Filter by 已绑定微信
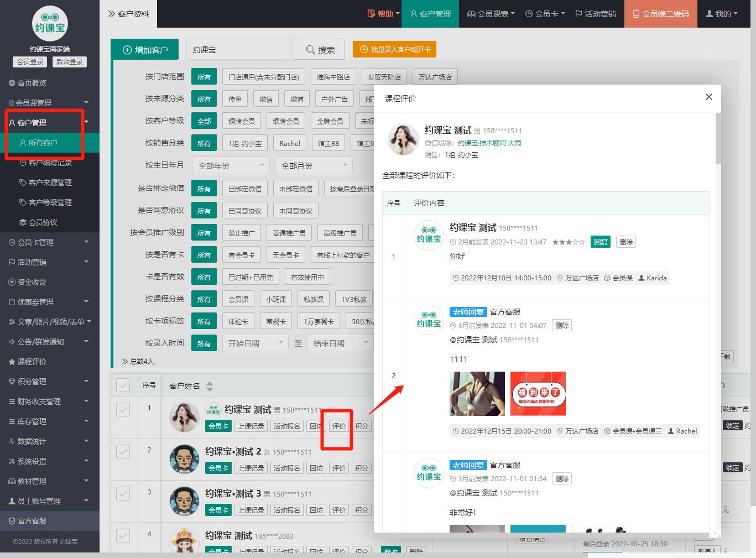Viewport: 756px width, 558px height. [x=245, y=189]
